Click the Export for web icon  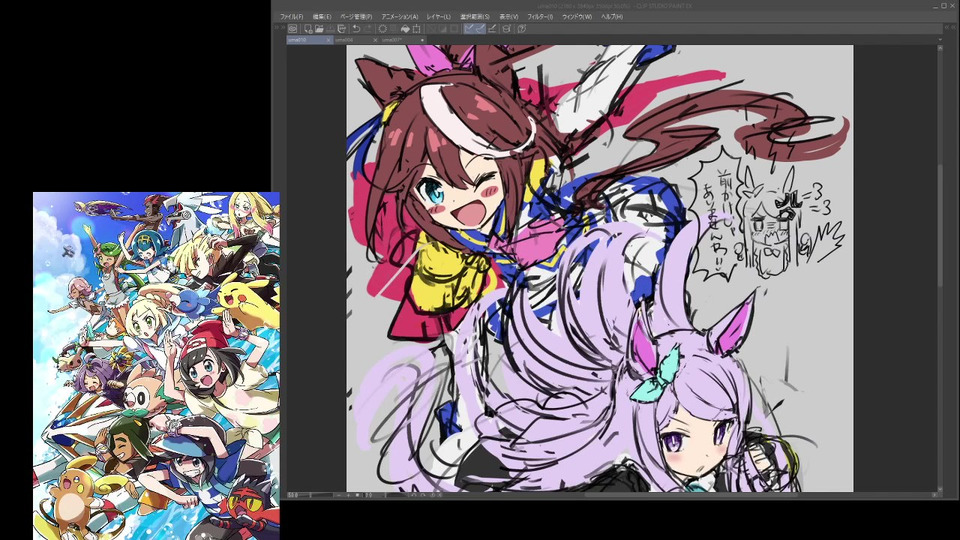click(x=342, y=29)
